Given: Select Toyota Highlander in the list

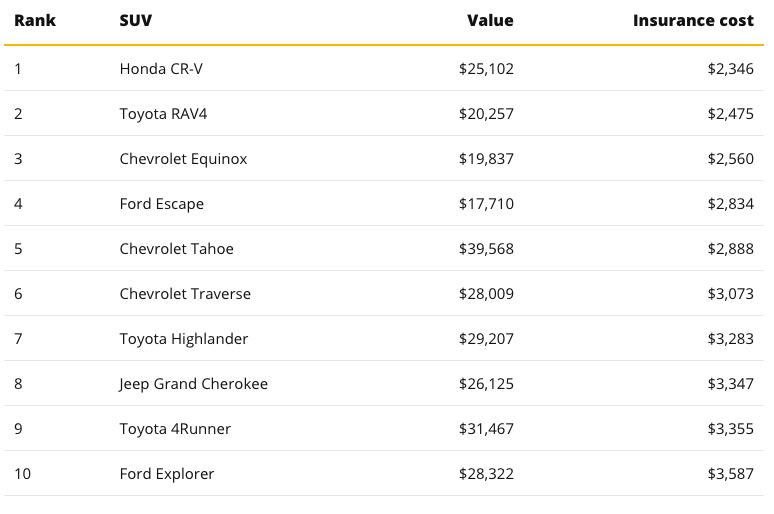Looking at the screenshot, I should (x=183, y=339).
